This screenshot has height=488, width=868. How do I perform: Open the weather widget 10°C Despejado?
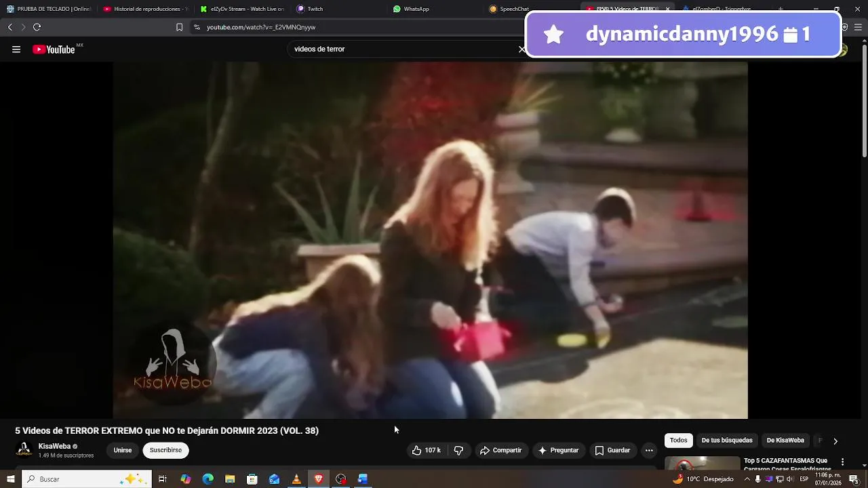[703, 479]
